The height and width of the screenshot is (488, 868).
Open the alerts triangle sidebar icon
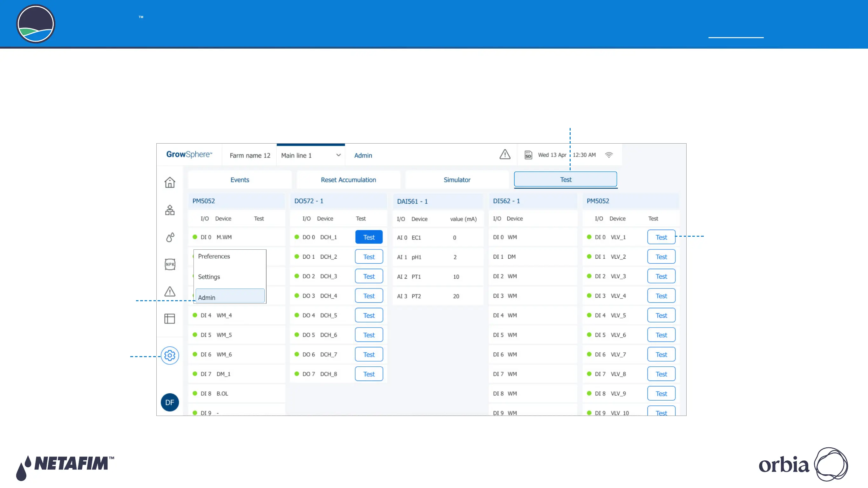170,292
